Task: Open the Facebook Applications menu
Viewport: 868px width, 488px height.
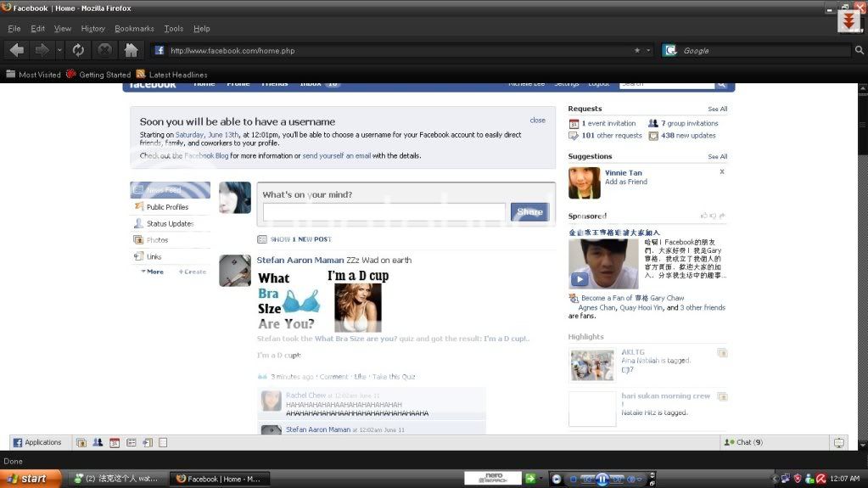Action: click(37, 442)
